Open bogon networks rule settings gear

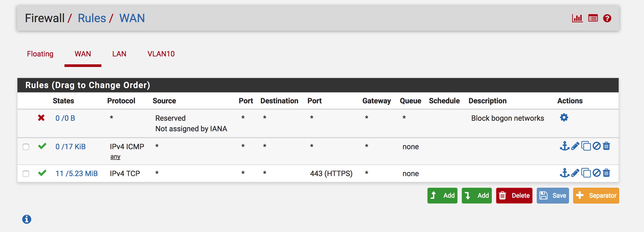pos(564,118)
